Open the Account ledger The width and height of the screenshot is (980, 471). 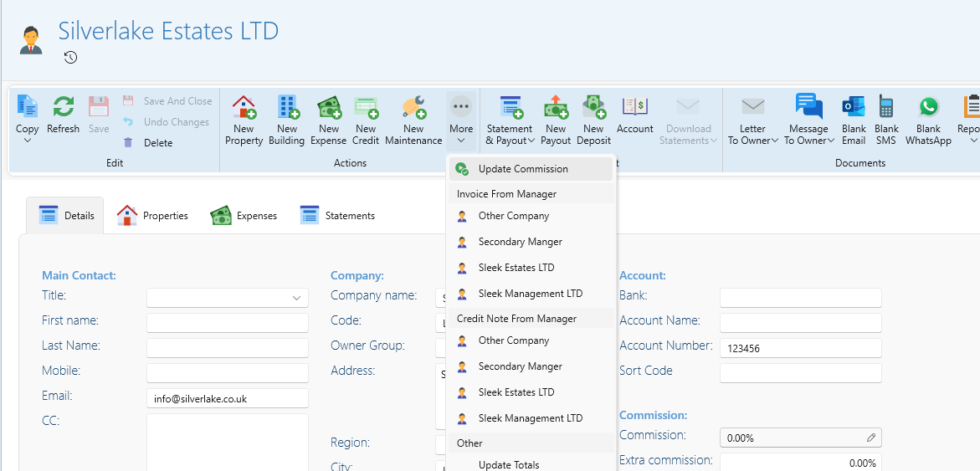635,115
